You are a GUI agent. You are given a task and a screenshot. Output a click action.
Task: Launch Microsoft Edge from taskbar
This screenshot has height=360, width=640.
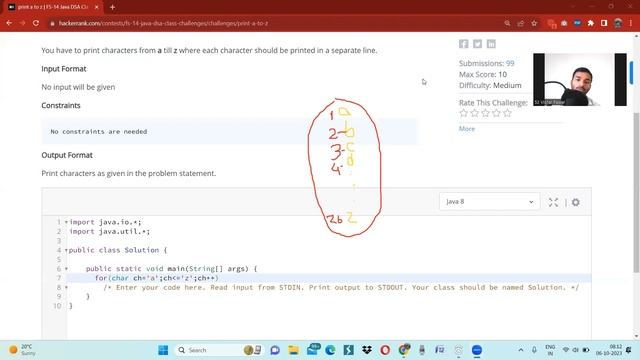(x=330, y=350)
